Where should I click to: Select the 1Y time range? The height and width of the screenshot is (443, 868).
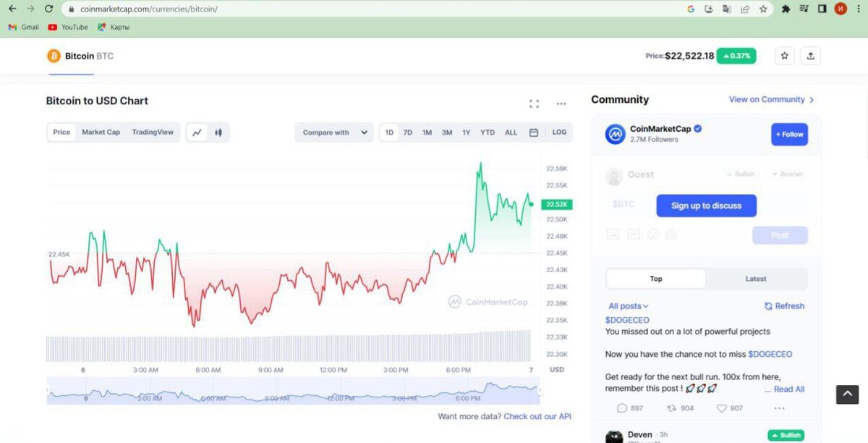(x=467, y=132)
